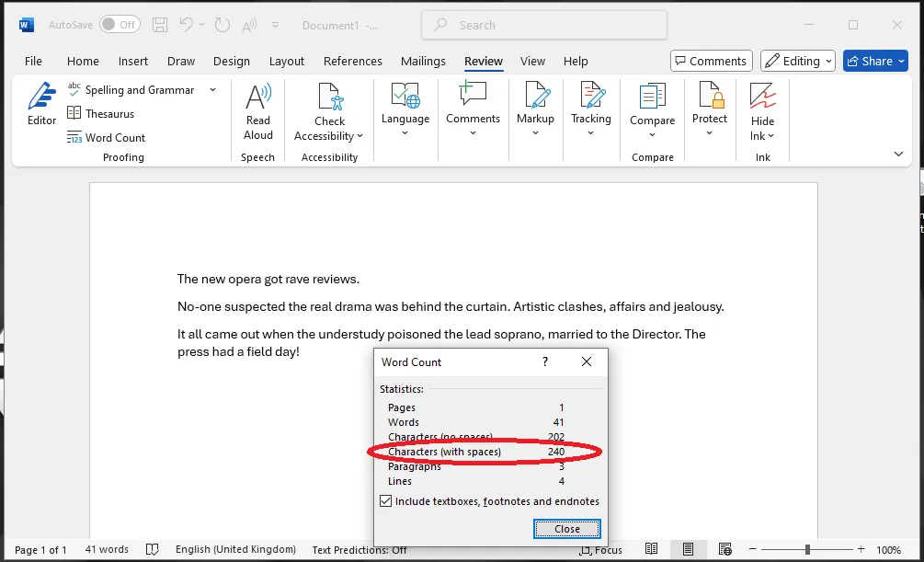Click Page 1 of 1 in status bar
924x562 pixels.
pos(40,550)
